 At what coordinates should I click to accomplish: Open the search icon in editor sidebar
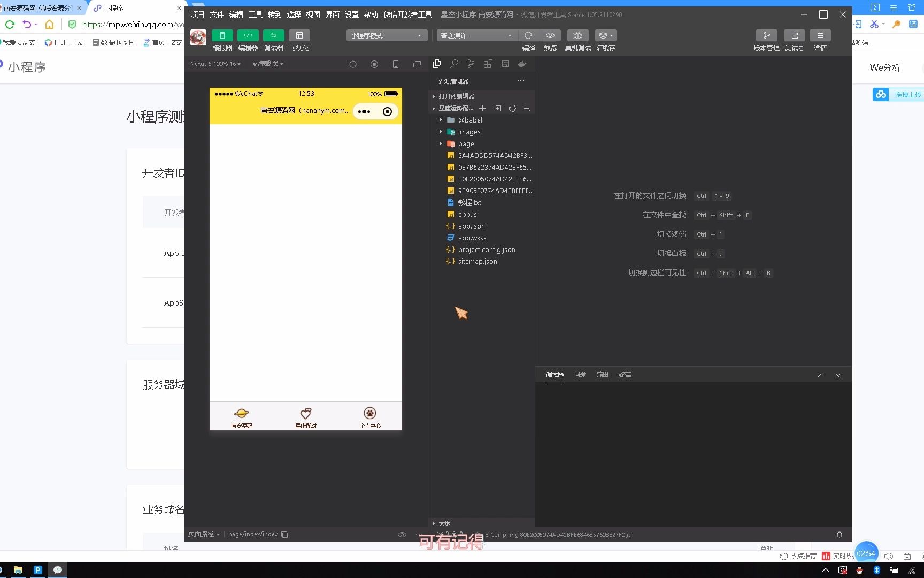454,64
